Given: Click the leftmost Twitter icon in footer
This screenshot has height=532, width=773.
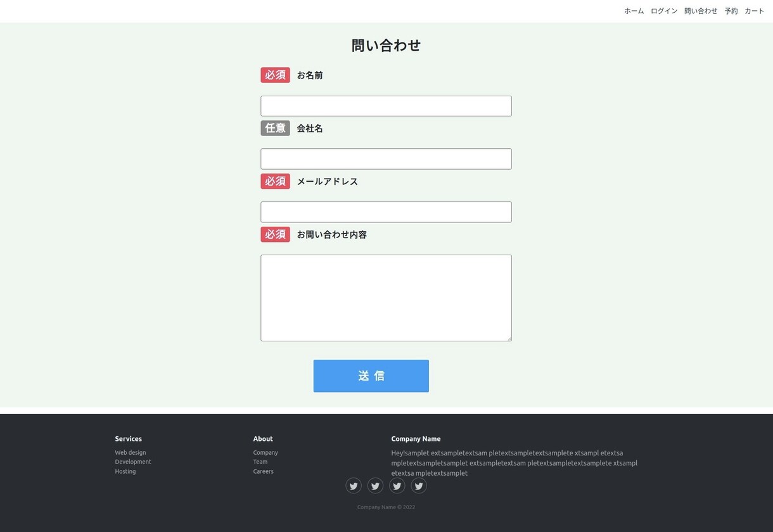Looking at the screenshot, I should pos(354,486).
